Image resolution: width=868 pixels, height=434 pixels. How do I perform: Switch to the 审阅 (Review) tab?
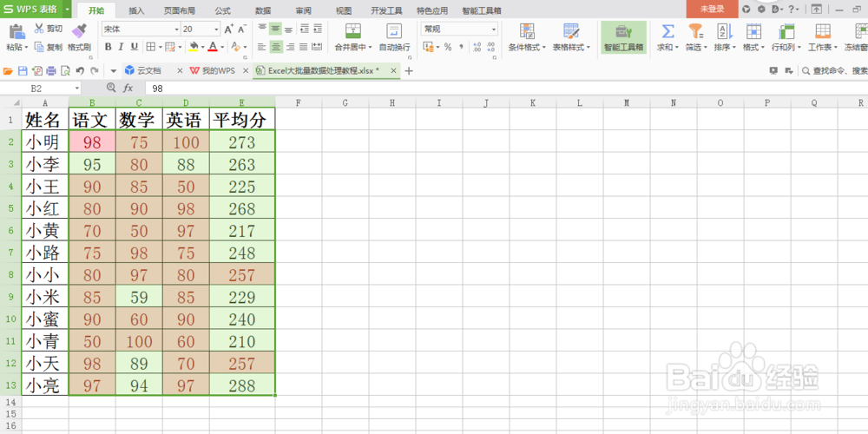pyautogui.click(x=303, y=10)
